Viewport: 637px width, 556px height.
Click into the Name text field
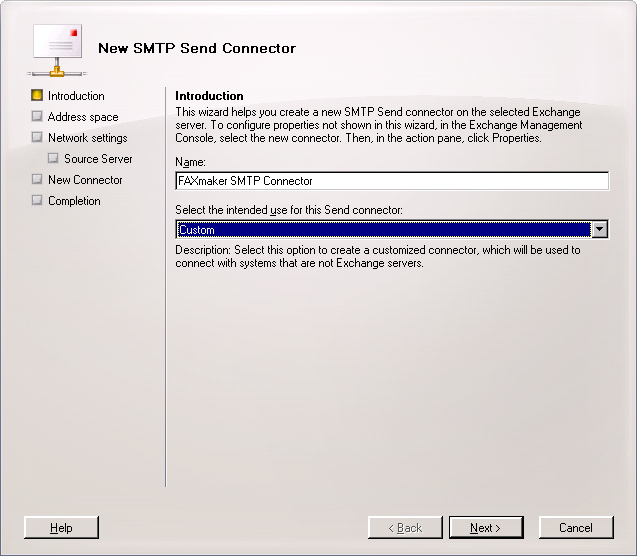(391, 181)
